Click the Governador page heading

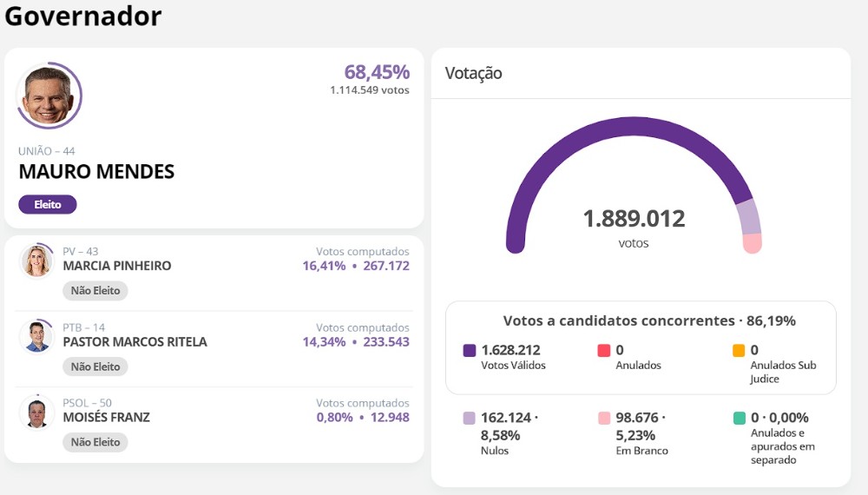coord(83,16)
